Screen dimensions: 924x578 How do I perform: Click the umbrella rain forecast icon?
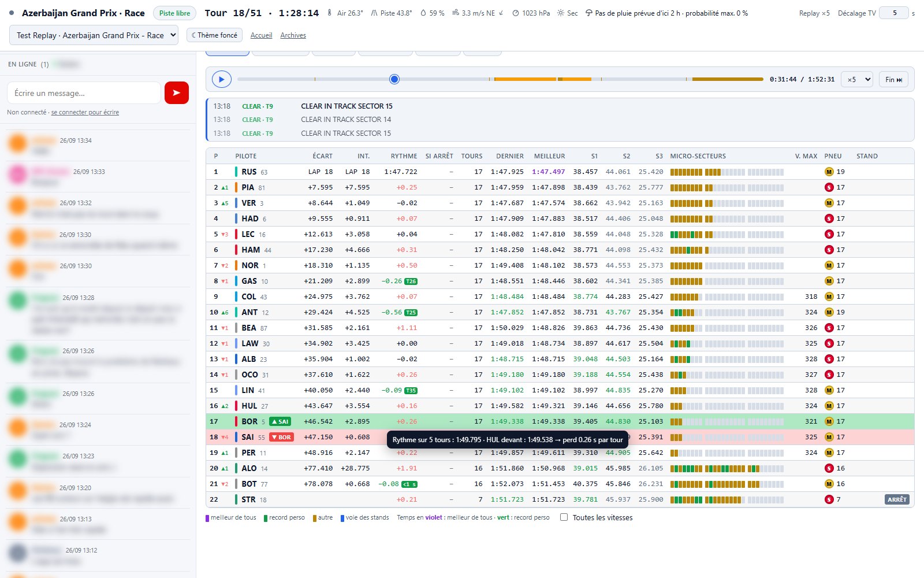tap(588, 13)
